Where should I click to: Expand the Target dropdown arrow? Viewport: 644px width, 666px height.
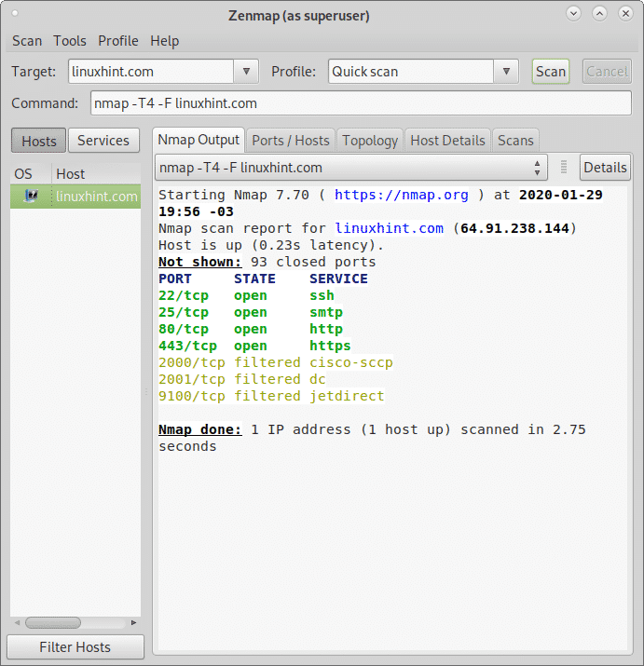[246, 72]
